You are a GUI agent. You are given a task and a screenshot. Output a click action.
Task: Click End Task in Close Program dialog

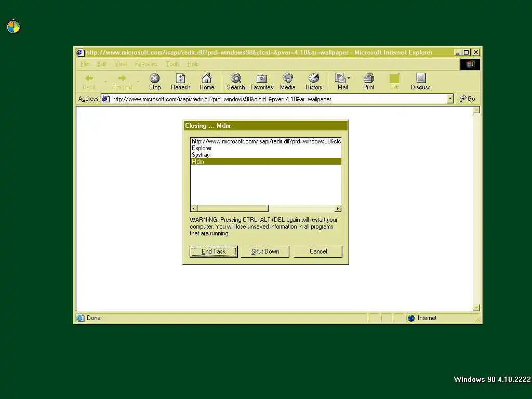coord(214,251)
